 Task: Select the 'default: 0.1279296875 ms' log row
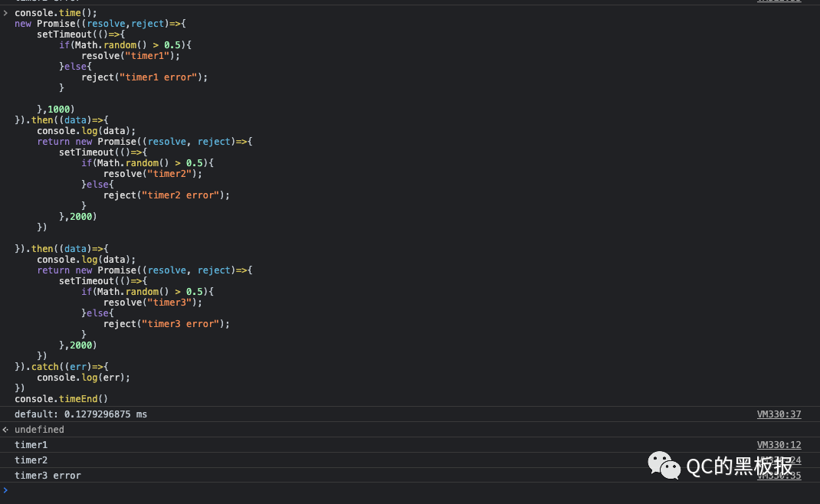410,414
